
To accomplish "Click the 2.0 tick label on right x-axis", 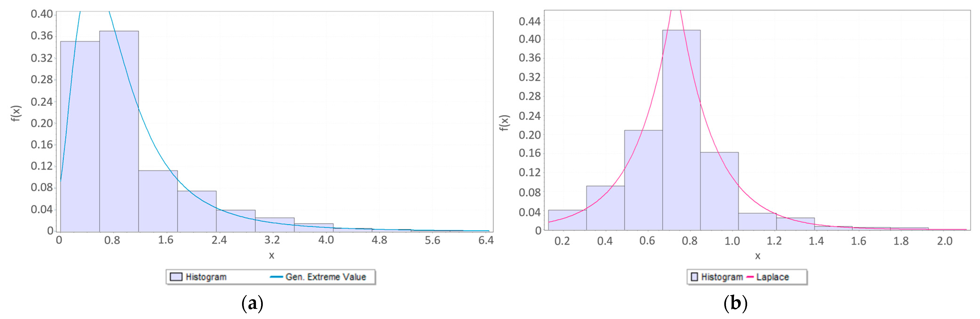I will (x=944, y=241).
